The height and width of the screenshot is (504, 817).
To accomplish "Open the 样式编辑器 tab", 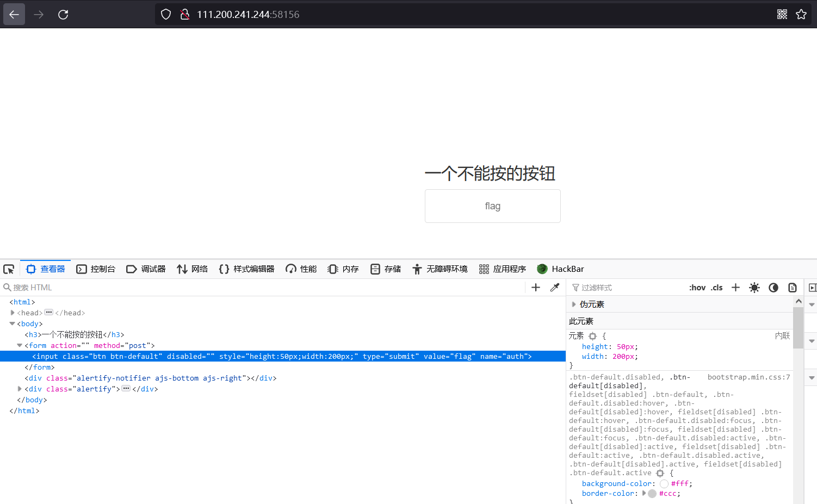I will [246, 269].
